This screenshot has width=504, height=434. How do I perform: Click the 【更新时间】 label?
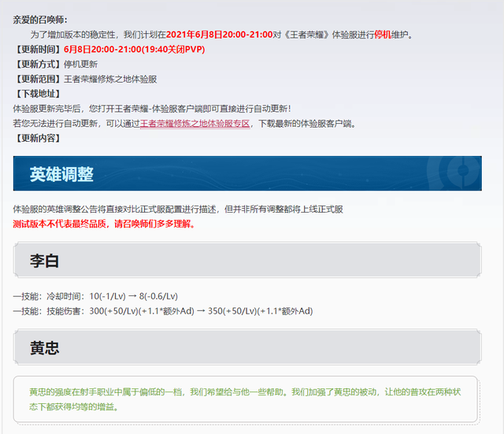(38, 49)
